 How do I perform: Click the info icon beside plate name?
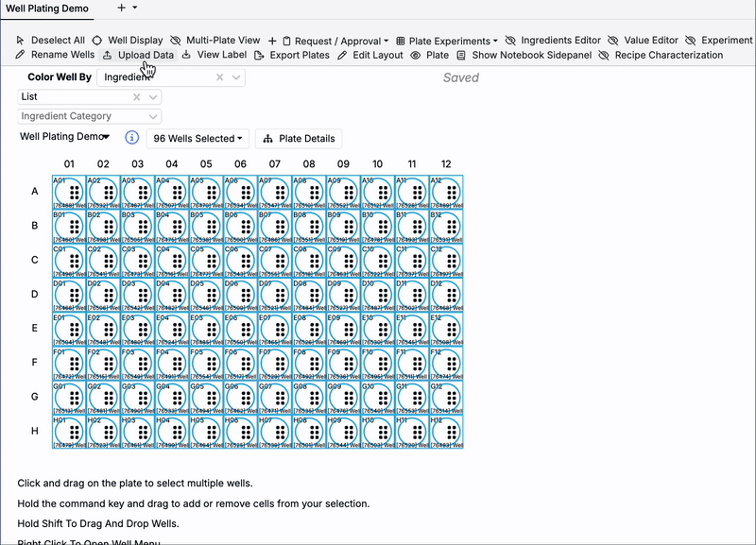pyautogui.click(x=132, y=138)
